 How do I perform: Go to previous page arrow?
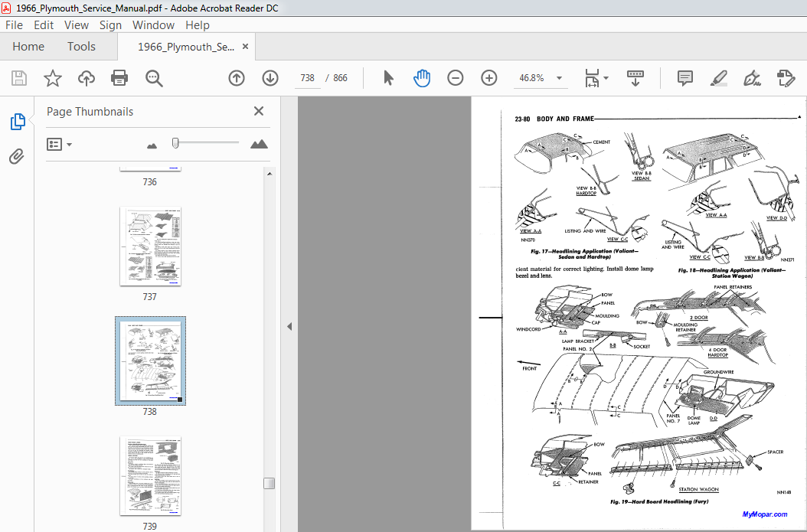point(237,78)
